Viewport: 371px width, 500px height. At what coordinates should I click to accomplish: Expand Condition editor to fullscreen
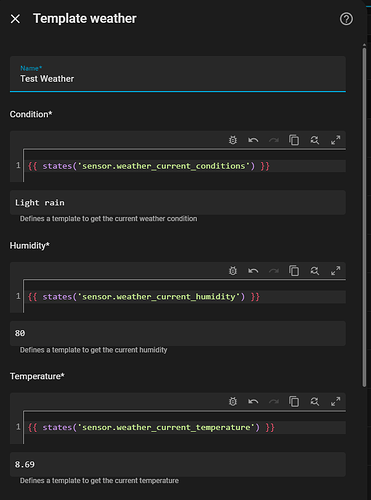pos(335,140)
